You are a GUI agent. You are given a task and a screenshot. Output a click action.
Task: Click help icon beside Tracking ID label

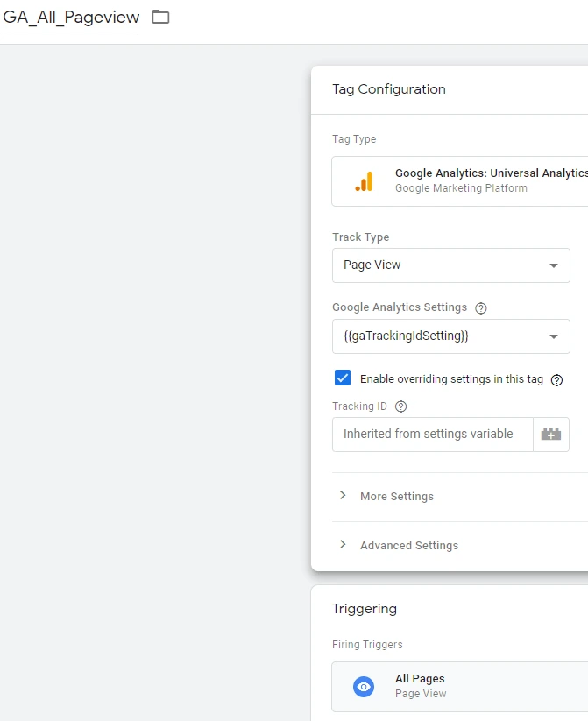(x=401, y=406)
